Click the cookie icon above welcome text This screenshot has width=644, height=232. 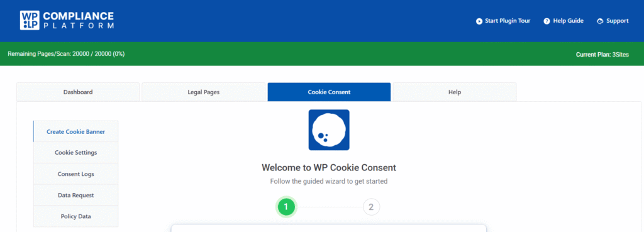[329, 130]
